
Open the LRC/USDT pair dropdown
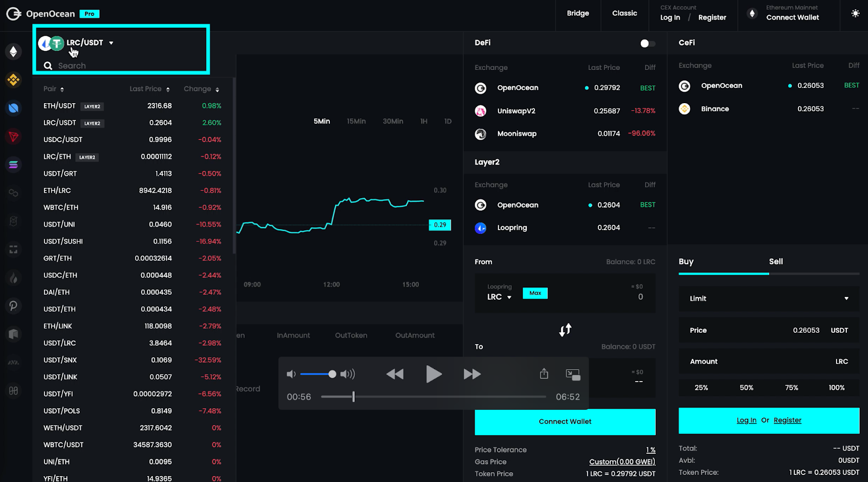pyautogui.click(x=76, y=43)
